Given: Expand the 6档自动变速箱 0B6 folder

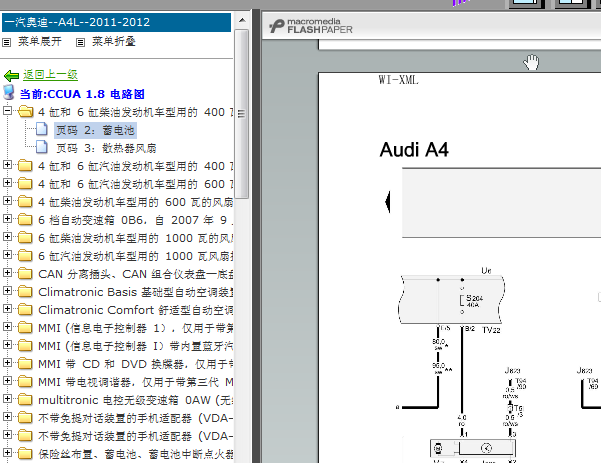Looking at the screenshot, I should tap(7, 219).
